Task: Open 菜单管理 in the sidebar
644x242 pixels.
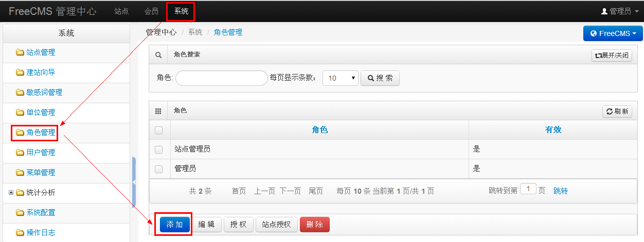Action: click(x=41, y=173)
